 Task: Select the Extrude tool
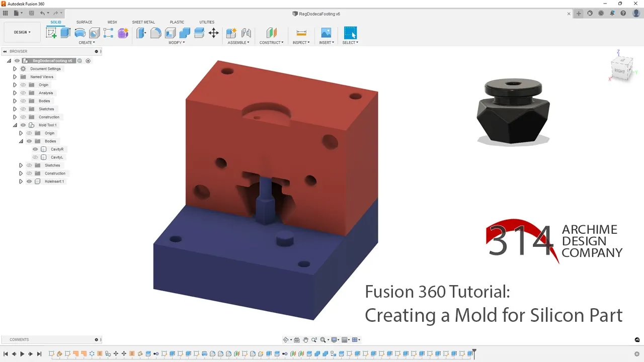(x=65, y=33)
